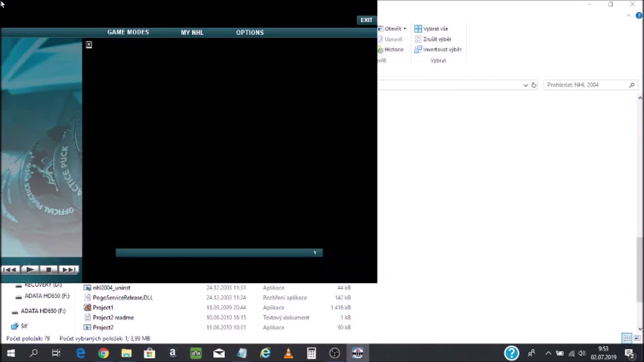Viewport: 644px width, 362px height.
Task: Open OBS Studio from the taskbar
Action: click(x=335, y=353)
